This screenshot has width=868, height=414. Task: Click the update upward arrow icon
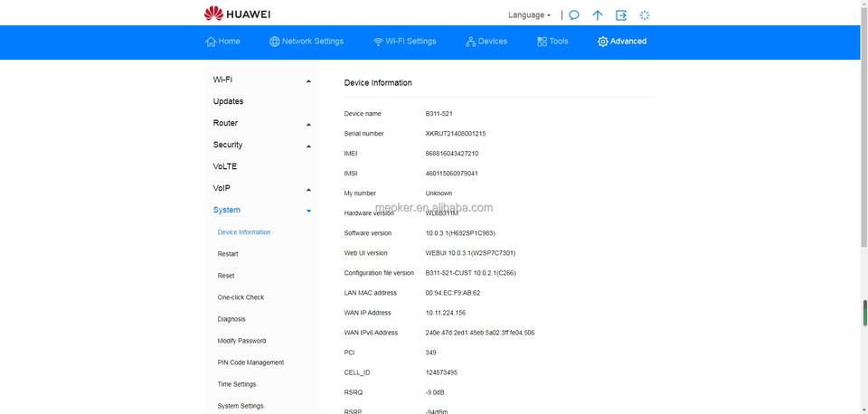(x=598, y=15)
